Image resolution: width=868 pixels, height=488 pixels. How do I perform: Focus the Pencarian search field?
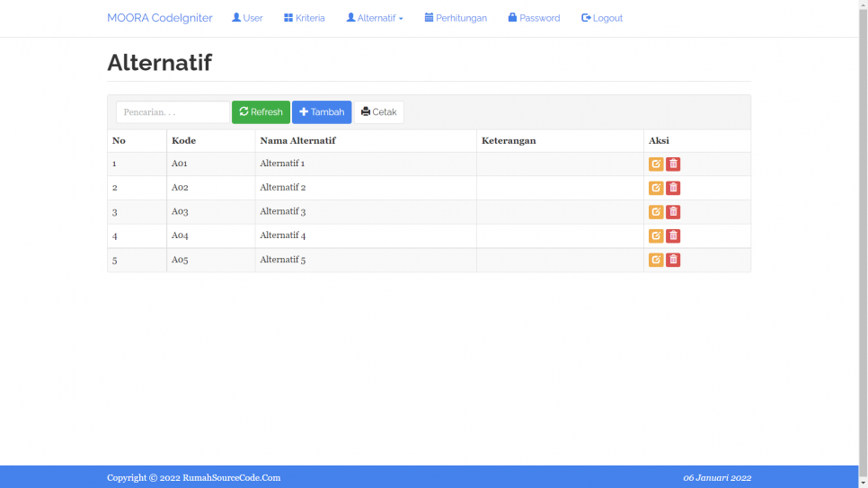coord(173,112)
